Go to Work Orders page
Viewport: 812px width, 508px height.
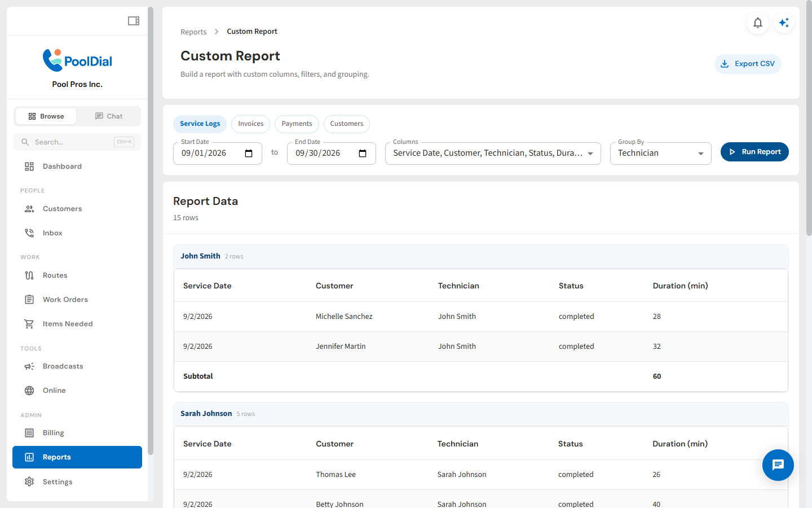tap(77, 300)
